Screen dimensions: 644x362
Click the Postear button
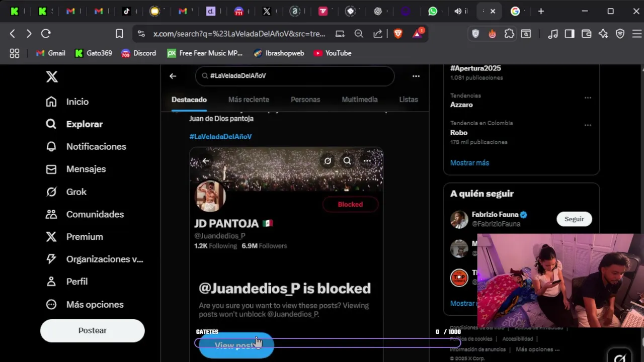[x=93, y=330]
